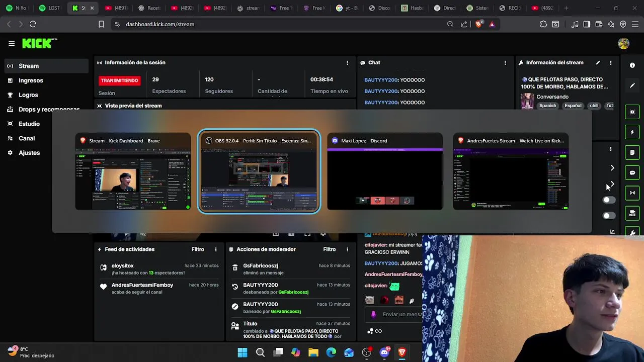This screenshot has height=362, width=644.
Task: Open Discord from the taskbar
Action: 384,352
